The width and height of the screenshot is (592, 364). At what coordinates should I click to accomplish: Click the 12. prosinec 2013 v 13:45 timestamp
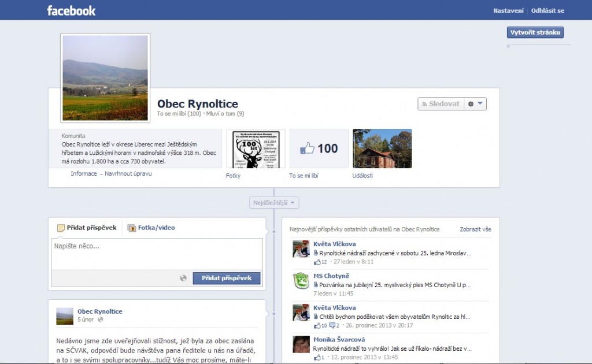point(364,357)
